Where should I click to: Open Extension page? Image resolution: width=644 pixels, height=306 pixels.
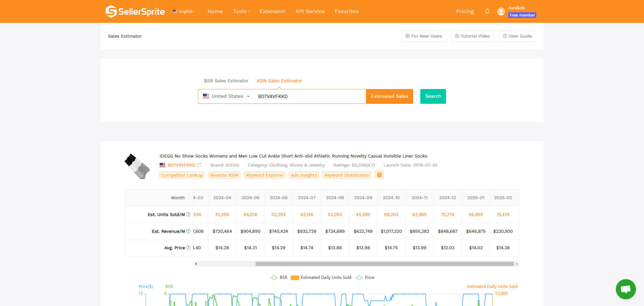coord(272,11)
